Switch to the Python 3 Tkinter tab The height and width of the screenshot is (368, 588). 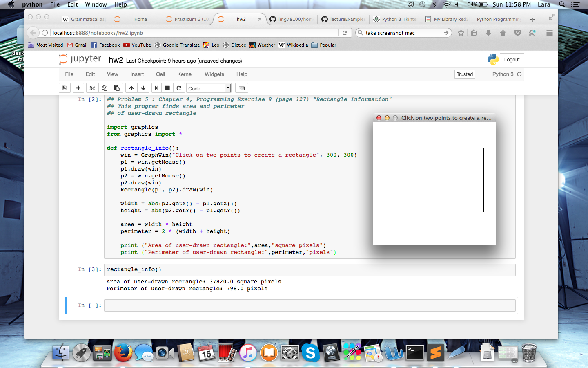(395, 19)
